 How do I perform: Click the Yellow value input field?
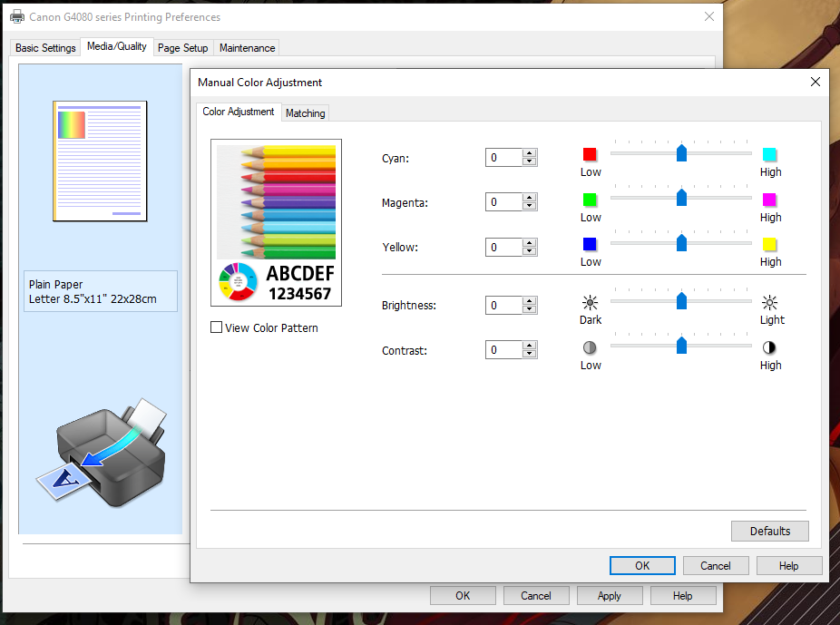(504, 247)
